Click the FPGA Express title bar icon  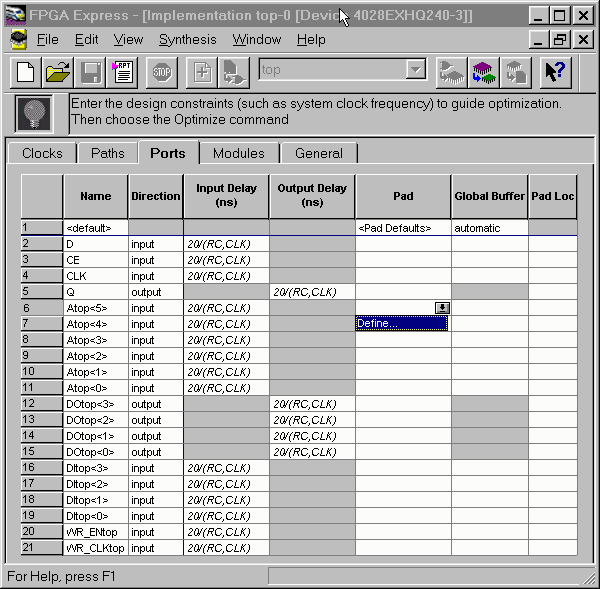(x=16, y=15)
